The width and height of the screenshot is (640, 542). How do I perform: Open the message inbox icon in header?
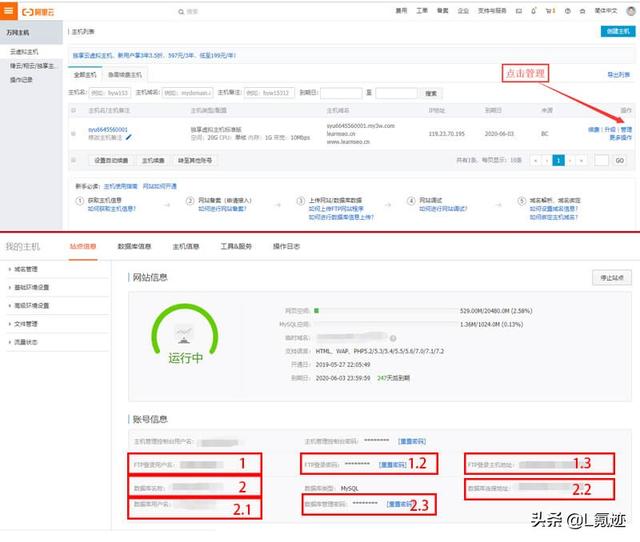(x=518, y=11)
